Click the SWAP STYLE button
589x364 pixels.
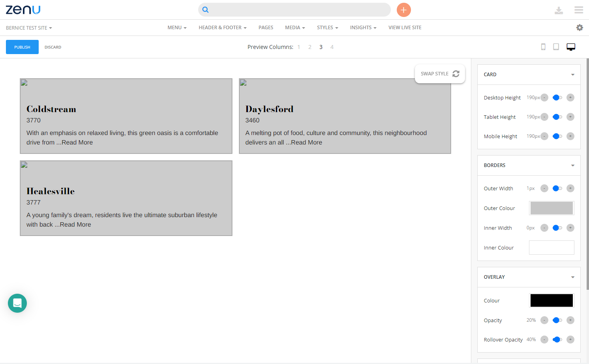(440, 74)
